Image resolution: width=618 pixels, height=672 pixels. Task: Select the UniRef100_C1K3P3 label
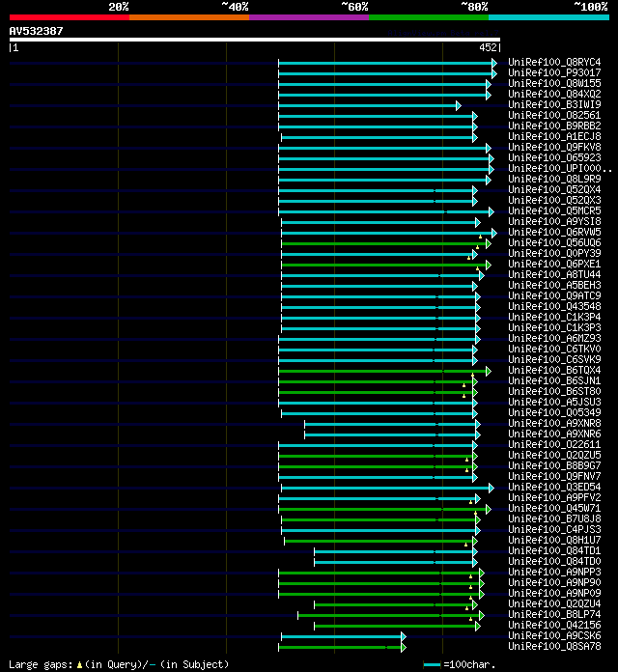coord(554,328)
